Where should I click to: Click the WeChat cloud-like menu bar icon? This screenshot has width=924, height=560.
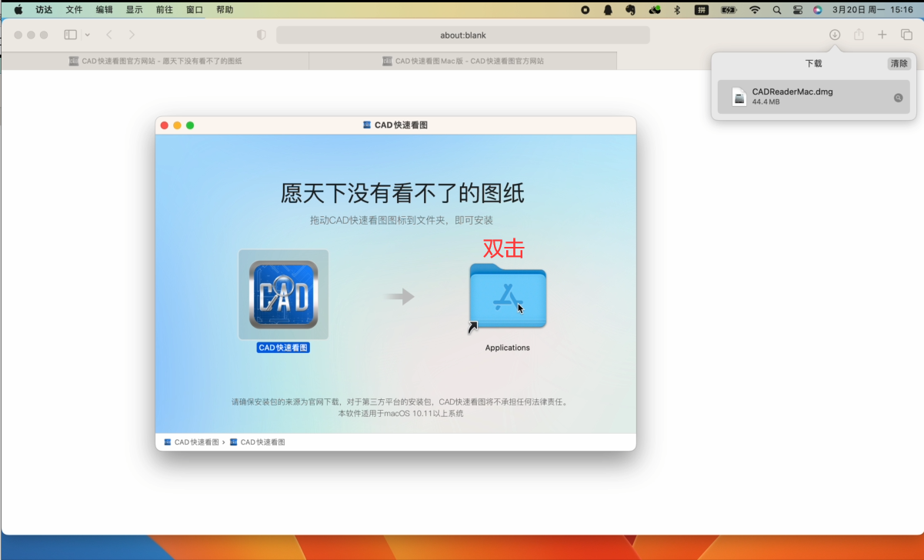coord(655,10)
